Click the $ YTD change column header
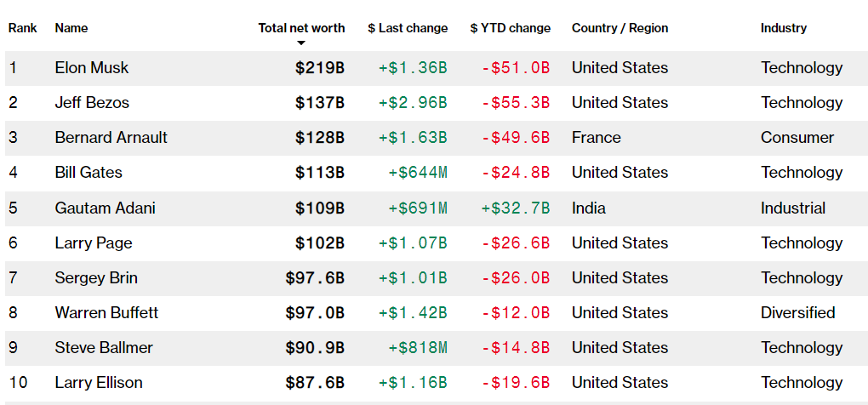The height and width of the screenshot is (405, 868). (511, 28)
